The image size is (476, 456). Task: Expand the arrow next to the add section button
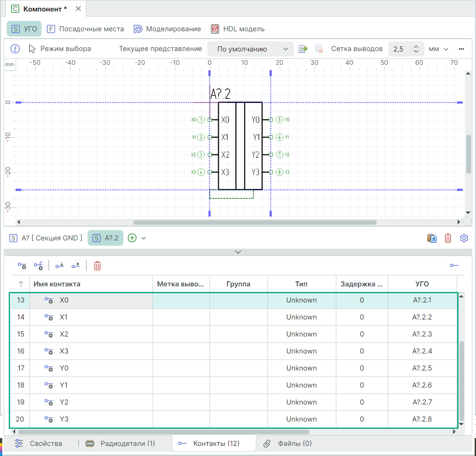click(144, 238)
